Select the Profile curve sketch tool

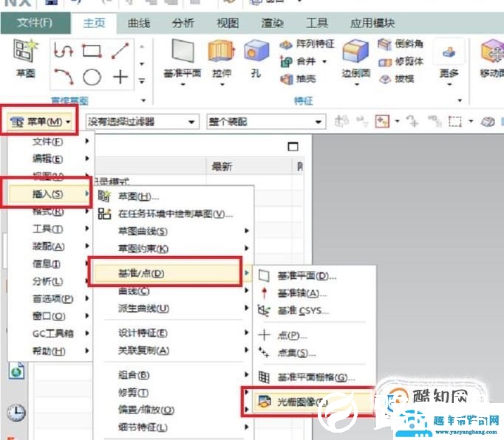(x=64, y=50)
